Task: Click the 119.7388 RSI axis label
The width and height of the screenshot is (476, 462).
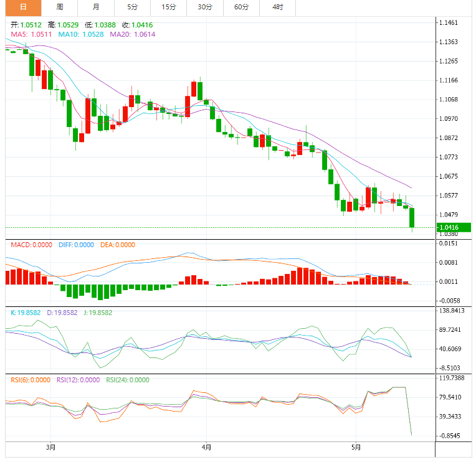Action: (x=452, y=378)
